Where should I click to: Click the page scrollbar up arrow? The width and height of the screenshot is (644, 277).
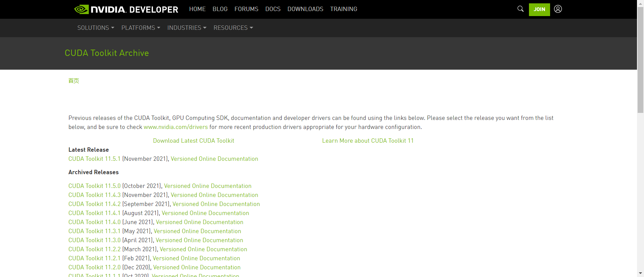640,3
